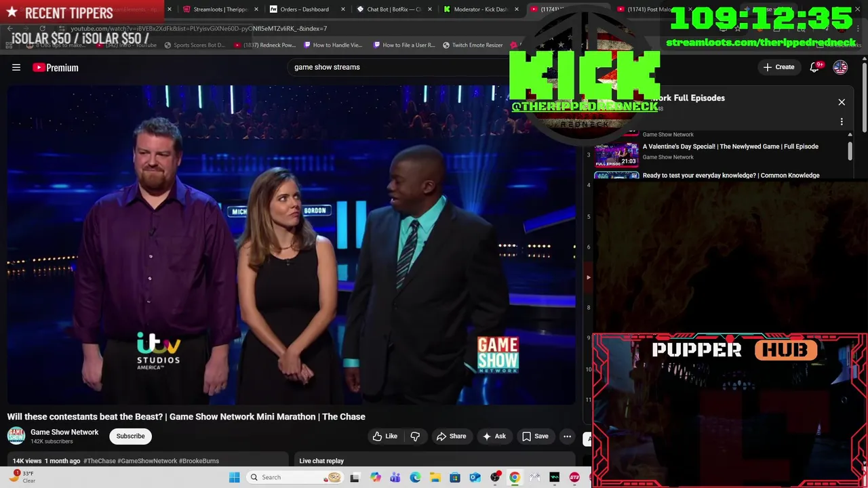This screenshot has width=868, height=488.
Task: Share the video
Action: 451,436
